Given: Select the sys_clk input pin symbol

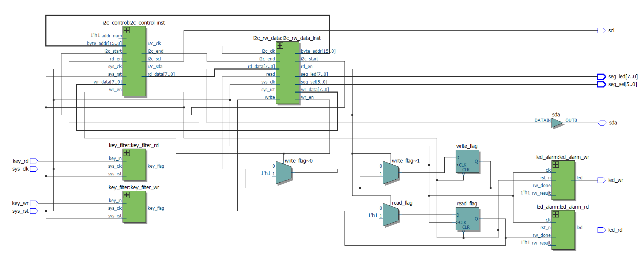Looking at the screenshot, I should (34, 169).
